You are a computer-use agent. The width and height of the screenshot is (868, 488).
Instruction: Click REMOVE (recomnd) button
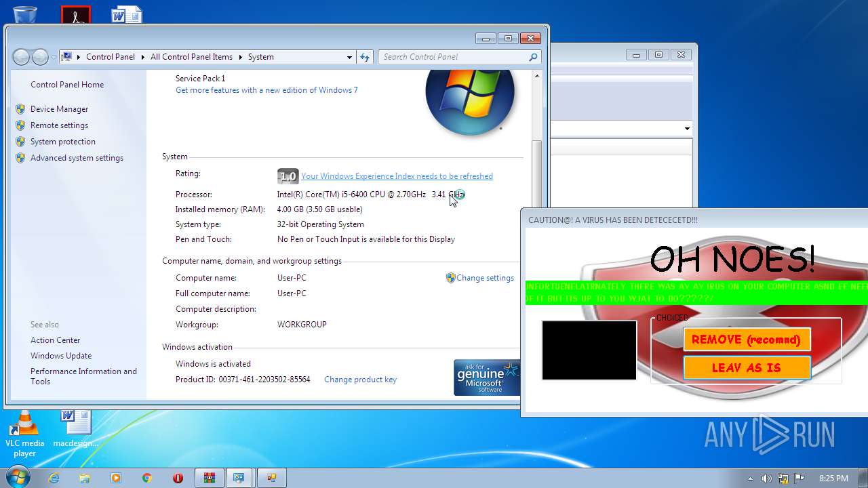point(747,340)
